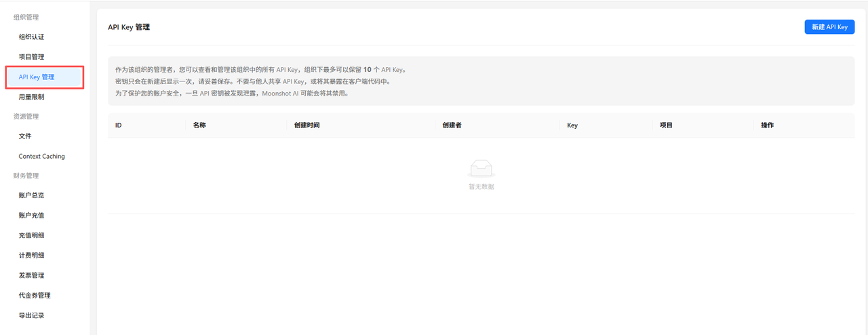Viewport: 868px width, 335px height.
Task: Open the 用量限制 page
Action: (31, 97)
